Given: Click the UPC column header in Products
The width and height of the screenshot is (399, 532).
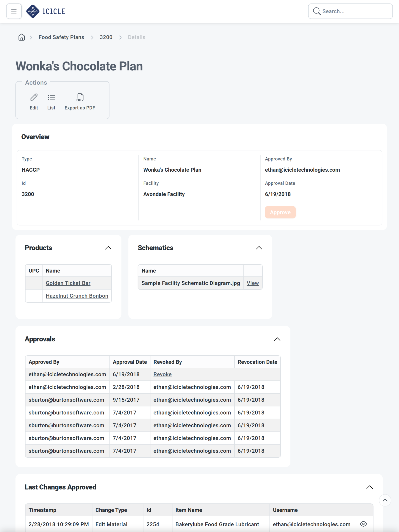Looking at the screenshot, I should pyautogui.click(x=34, y=271).
